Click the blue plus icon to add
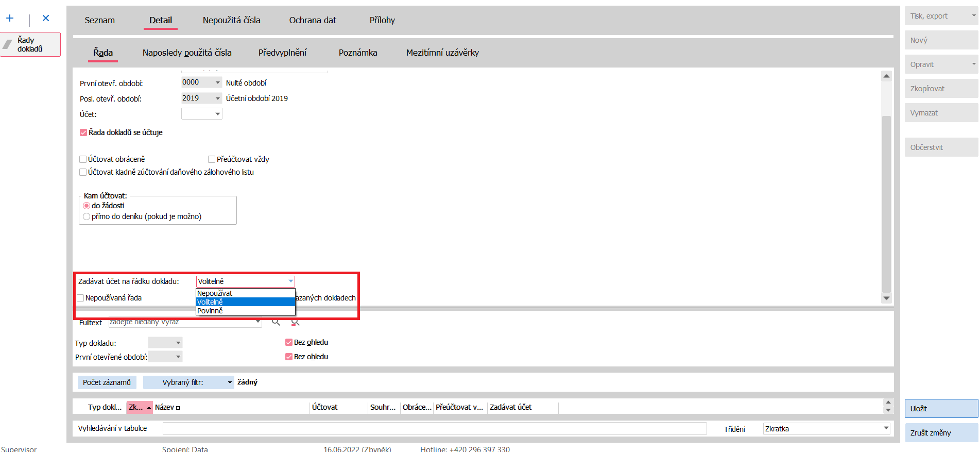Viewport: 980px width, 452px height. click(10, 19)
